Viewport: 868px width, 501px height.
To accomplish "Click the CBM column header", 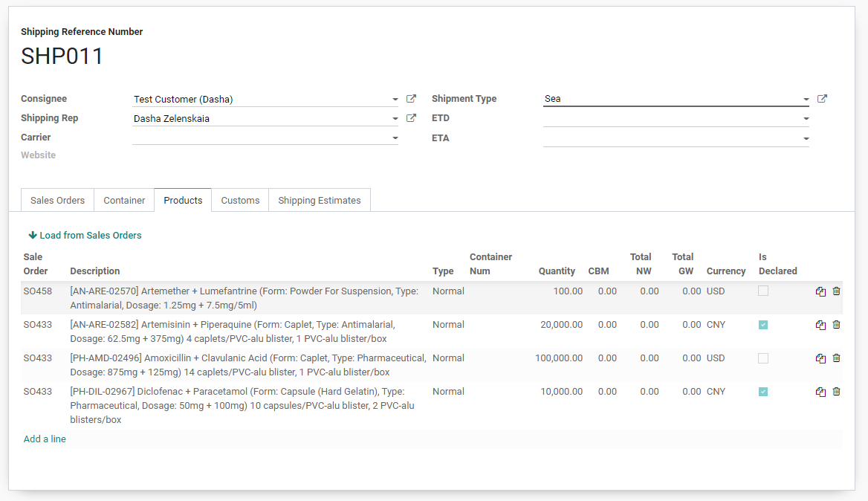I will 598,271.
